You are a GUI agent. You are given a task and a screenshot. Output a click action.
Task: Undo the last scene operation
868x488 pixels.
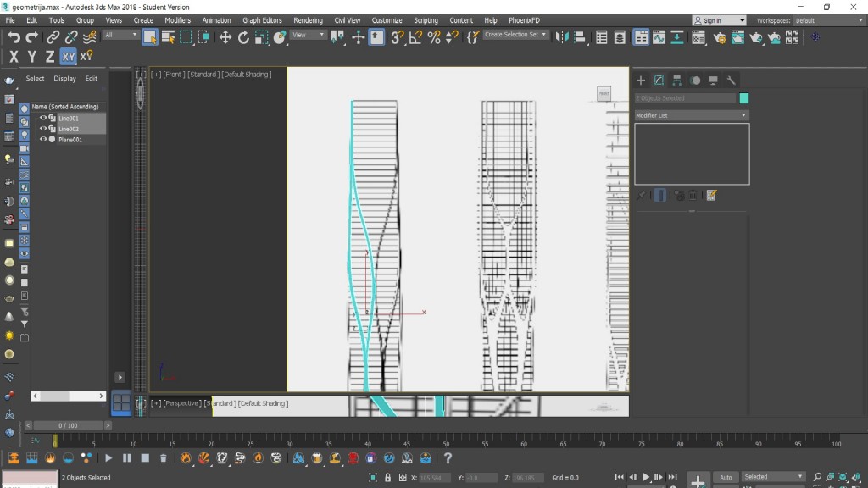(x=14, y=37)
